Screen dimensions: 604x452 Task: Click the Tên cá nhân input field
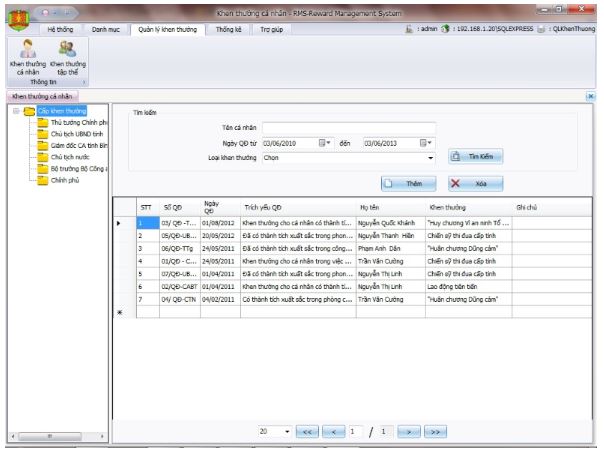click(349, 128)
